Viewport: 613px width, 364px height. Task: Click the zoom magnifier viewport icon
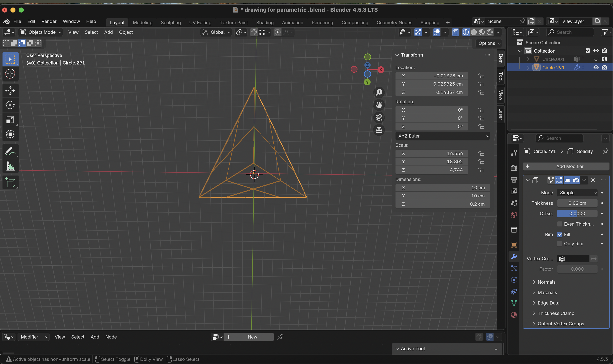click(379, 92)
